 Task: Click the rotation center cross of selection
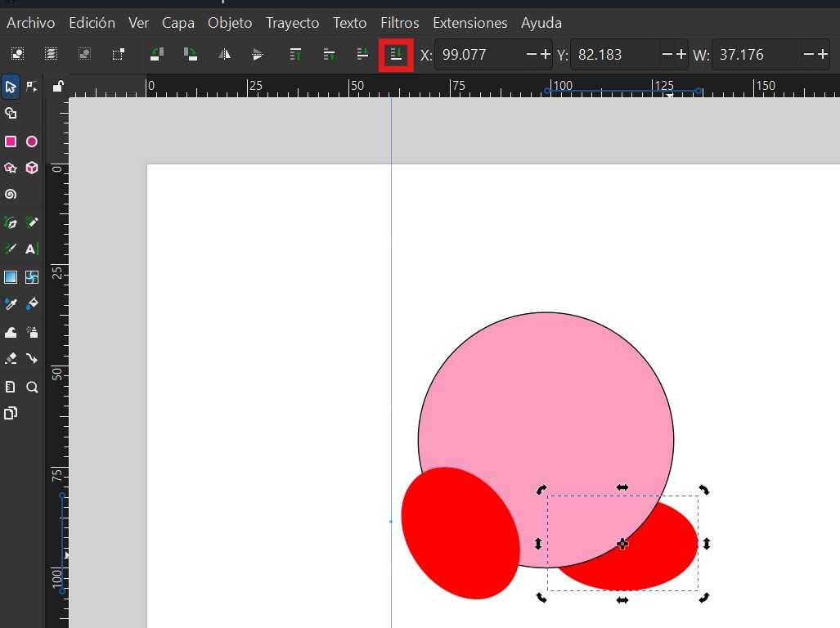(622, 544)
